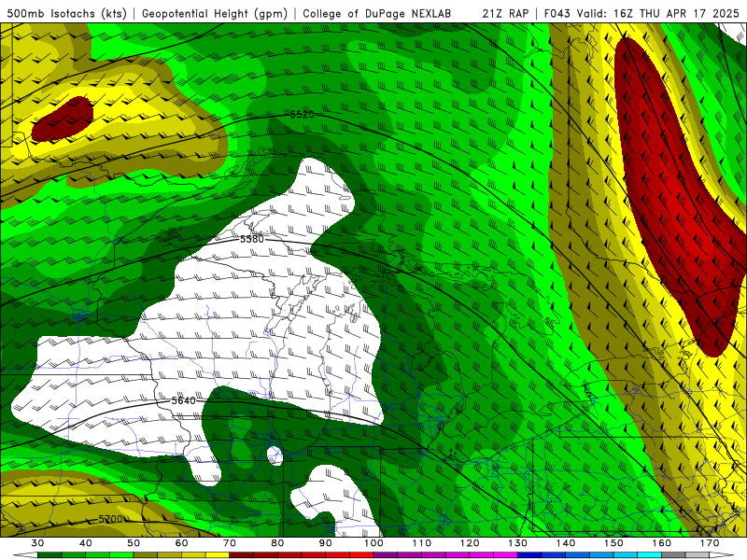The width and height of the screenshot is (747, 560).
Task: Click the 140 tick label on color bar
Action: [x=566, y=543]
